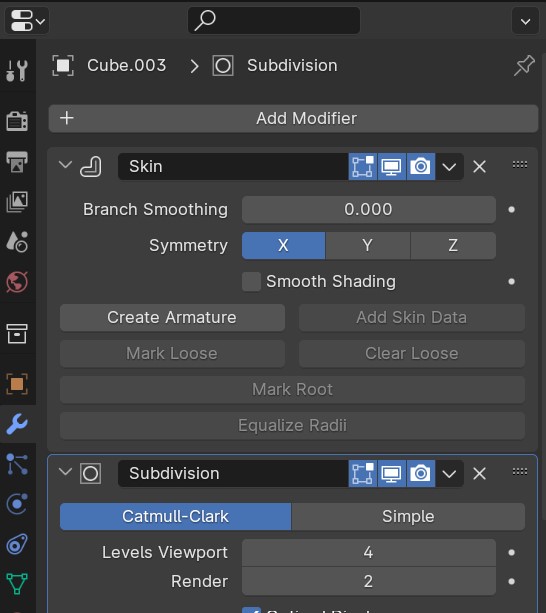Viewport: 546px width, 613px height.
Task: Animate Render levels property dot
Action: click(x=511, y=581)
